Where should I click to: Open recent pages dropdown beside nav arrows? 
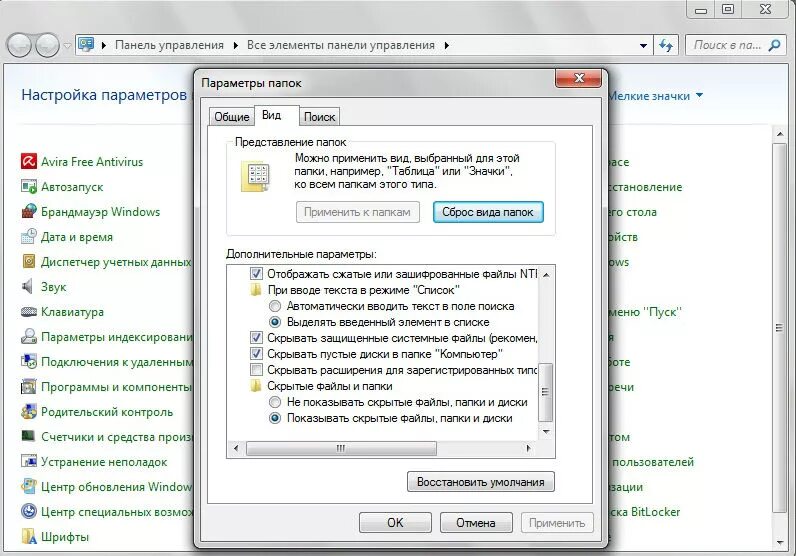[x=67, y=46]
